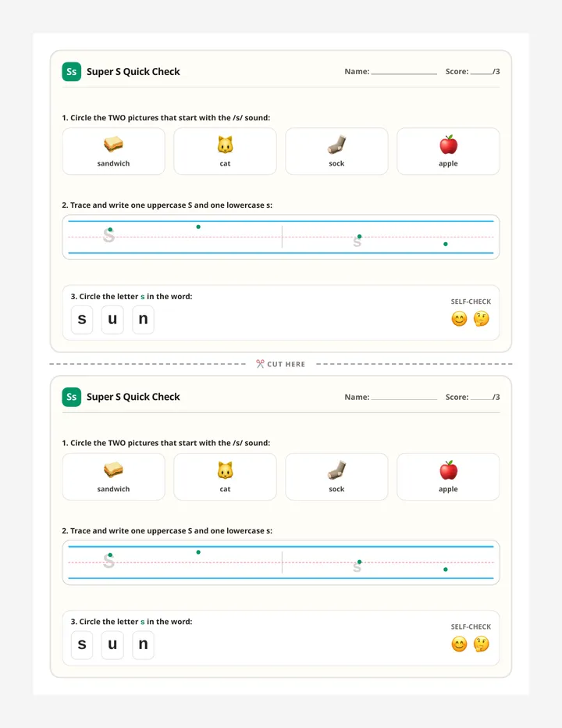Click the traceable uppercase S in top worksheet
The image size is (562, 728).
click(108, 235)
